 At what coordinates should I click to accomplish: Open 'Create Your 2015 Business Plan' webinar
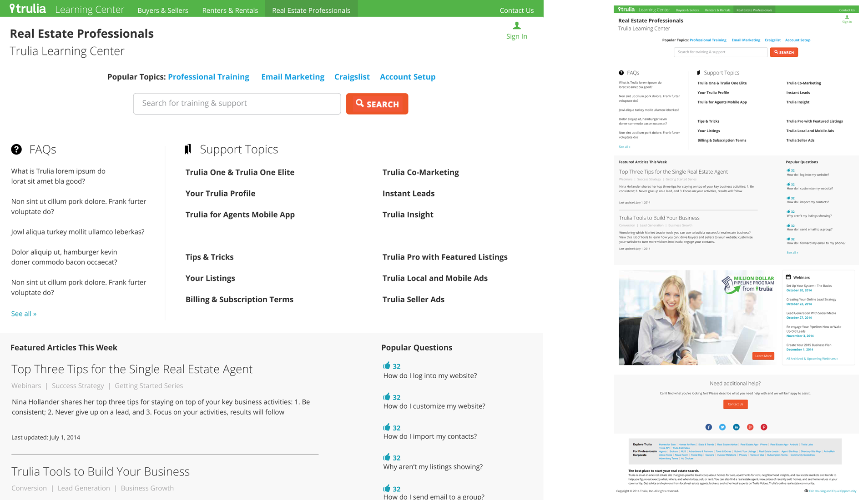click(x=808, y=345)
